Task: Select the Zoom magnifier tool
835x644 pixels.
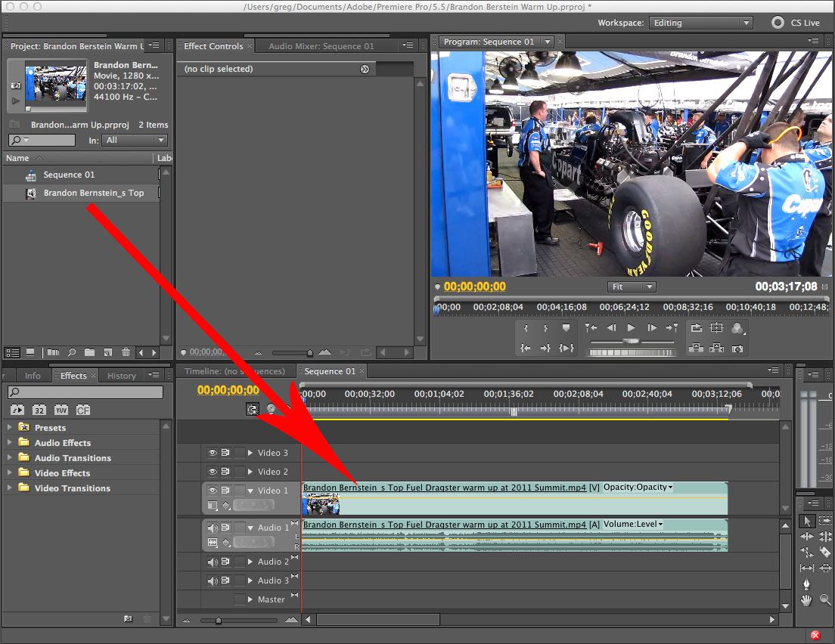Action: 825,601
